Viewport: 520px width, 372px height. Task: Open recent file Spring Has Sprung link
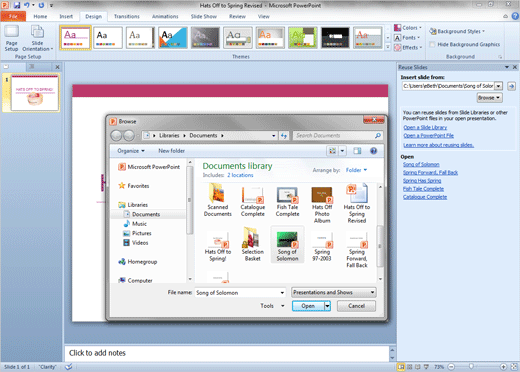[x=422, y=180]
